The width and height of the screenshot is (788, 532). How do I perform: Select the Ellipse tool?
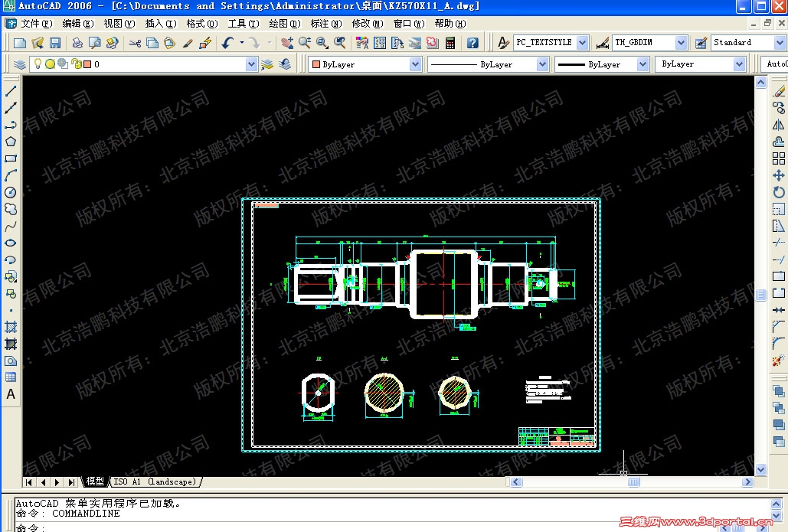11,243
